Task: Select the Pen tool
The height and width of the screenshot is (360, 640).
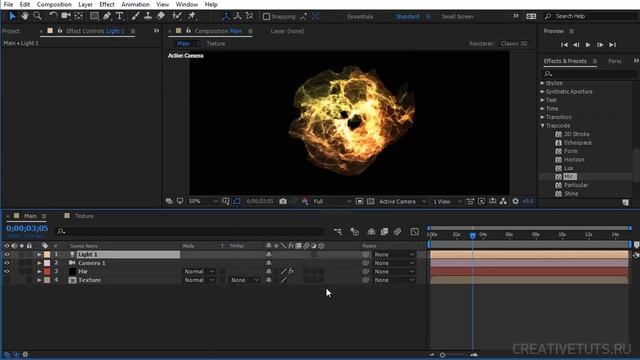Action: coord(107,16)
